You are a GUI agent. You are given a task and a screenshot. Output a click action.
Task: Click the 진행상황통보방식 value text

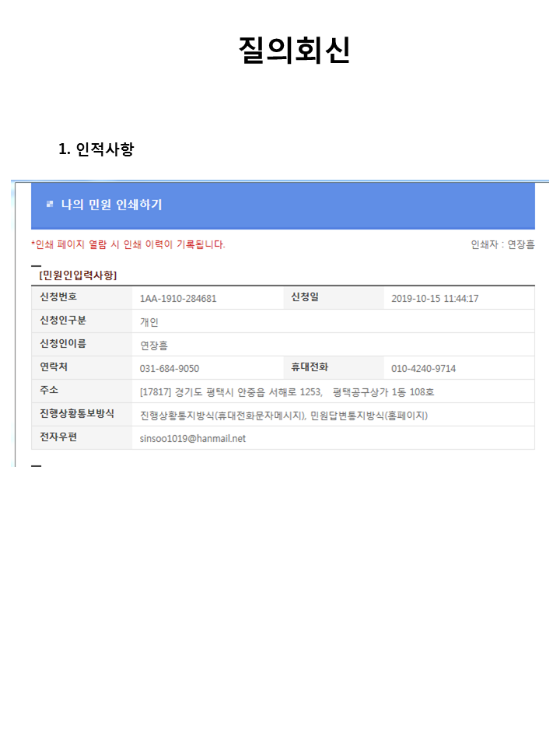coord(284,416)
